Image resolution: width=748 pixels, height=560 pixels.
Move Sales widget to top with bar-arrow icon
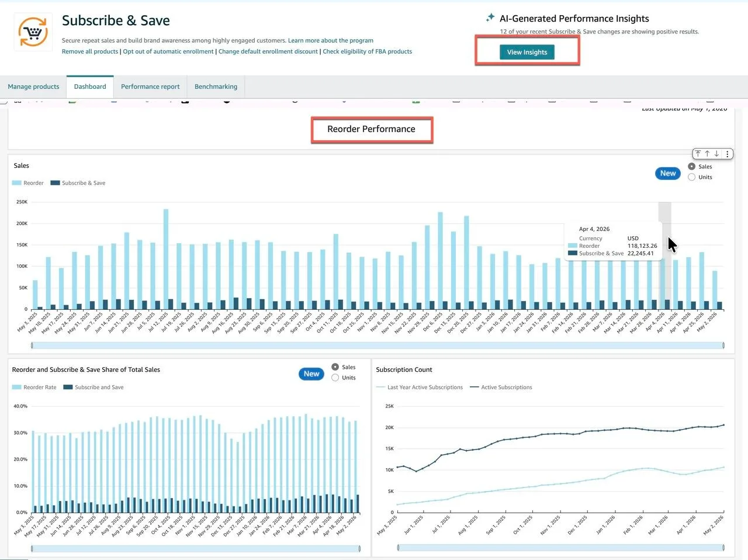click(x=698, y=154)
